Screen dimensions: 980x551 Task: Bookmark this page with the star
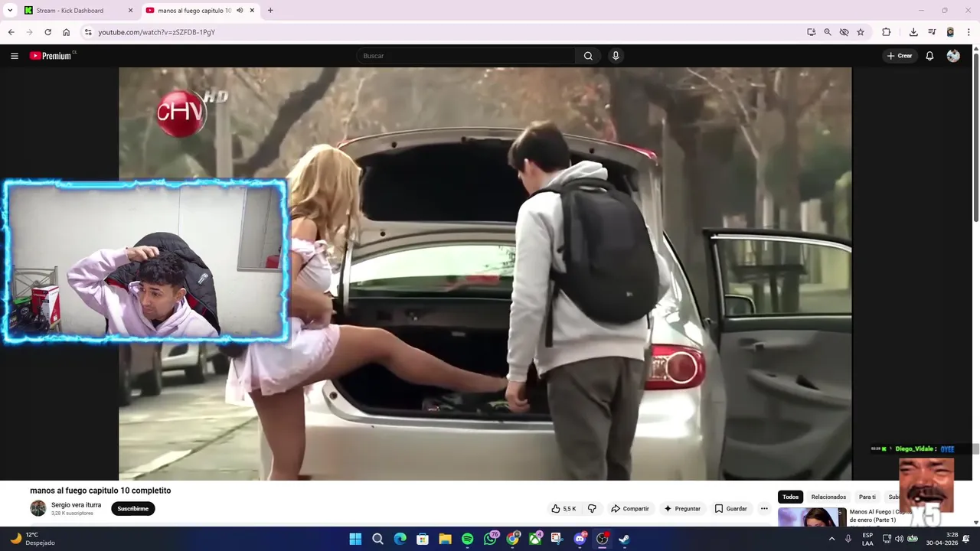coord(861,32)
